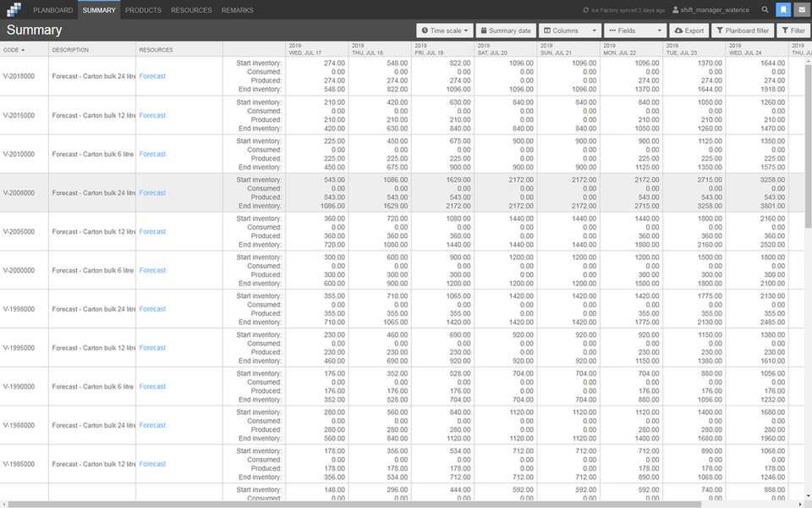
Task: Open Forecast link in row V-2000000
Action: pyautogui.click(x=152, y=271)
